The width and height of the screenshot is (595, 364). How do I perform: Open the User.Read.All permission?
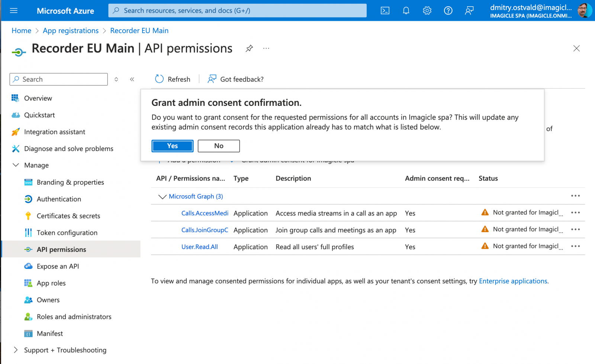pyautogui.click(x=200, y=247)
